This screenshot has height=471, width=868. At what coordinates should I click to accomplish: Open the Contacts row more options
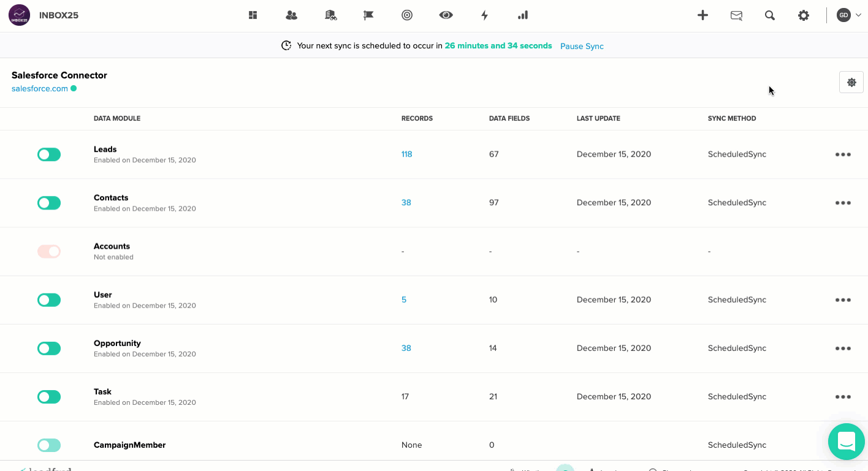coord(843,203)
